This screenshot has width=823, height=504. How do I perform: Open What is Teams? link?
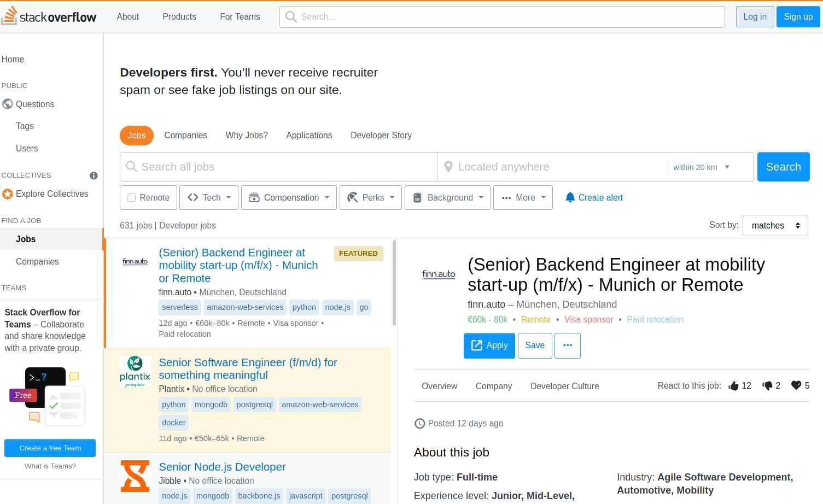(x=50, y=466)
